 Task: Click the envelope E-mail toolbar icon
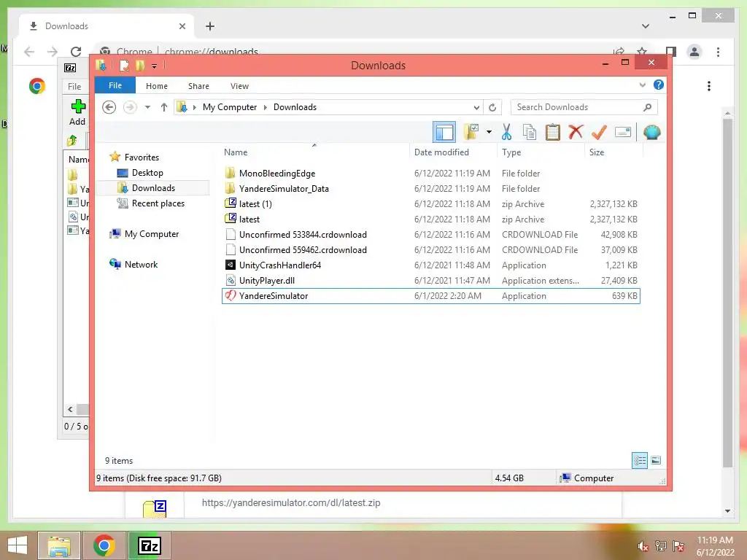point(623,132)
